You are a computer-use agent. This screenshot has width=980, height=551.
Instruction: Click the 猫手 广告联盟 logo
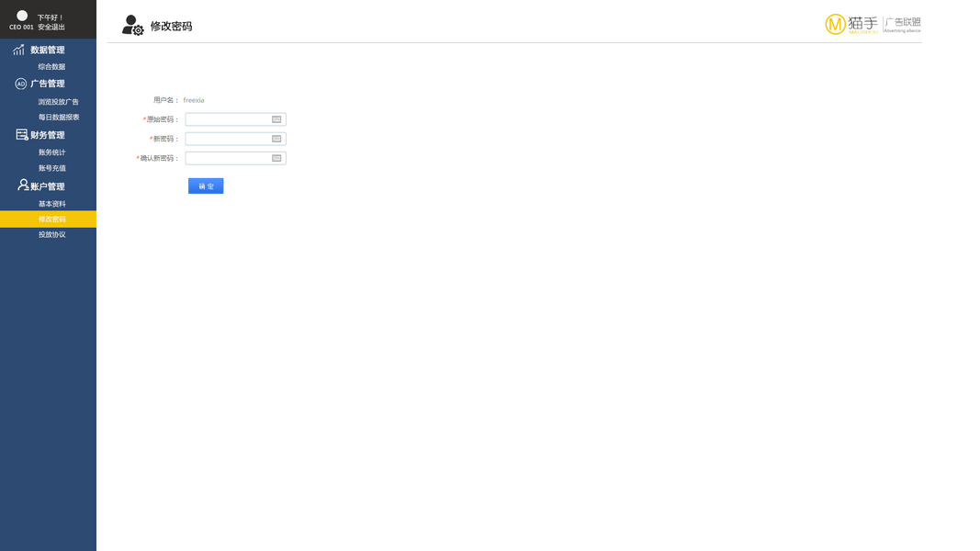pyautogui.click(x=873, y=25)
